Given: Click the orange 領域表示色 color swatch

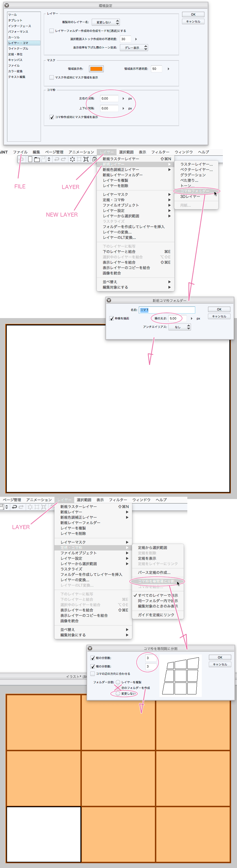Looking at the screenshot, I should tap(96, 69).
